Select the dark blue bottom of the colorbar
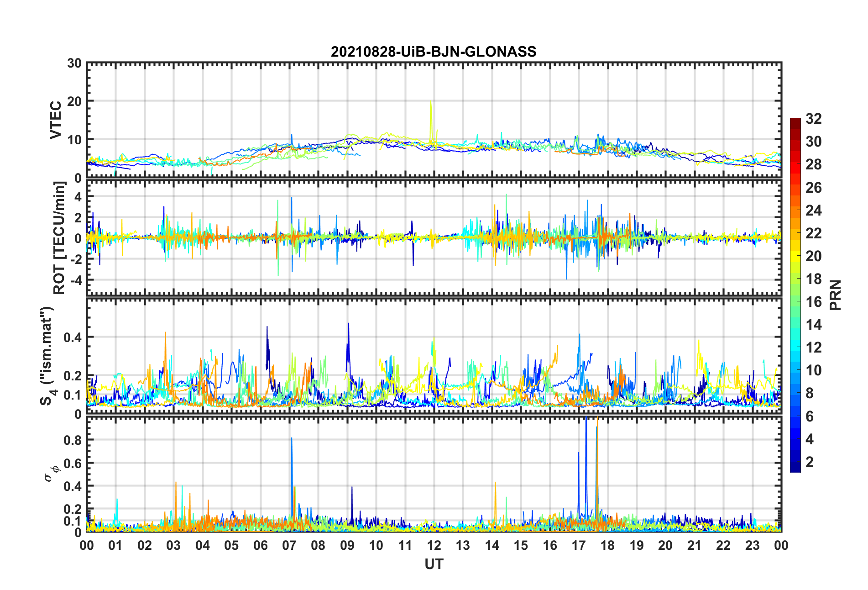Viewport: 868px width, 590px height. tap(795, 469)
